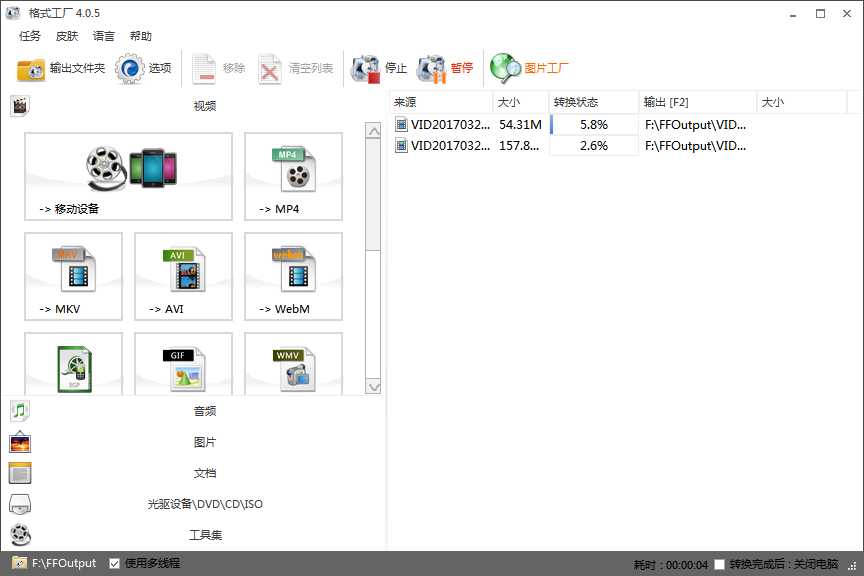Click the 2.6% progress bar cell
The width and height of the screenshot is (864, 576).
[593, 146]
